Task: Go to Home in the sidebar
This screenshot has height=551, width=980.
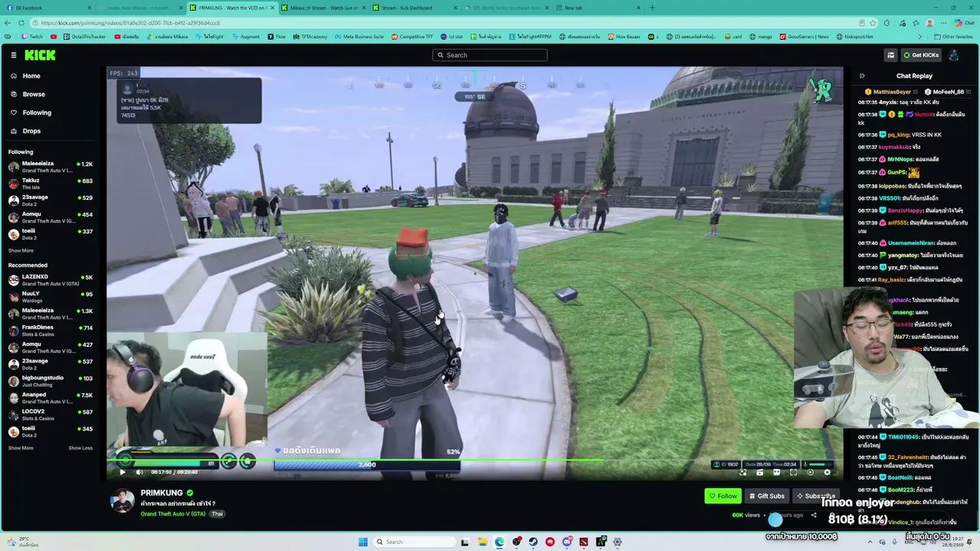Action: [31, 76]
